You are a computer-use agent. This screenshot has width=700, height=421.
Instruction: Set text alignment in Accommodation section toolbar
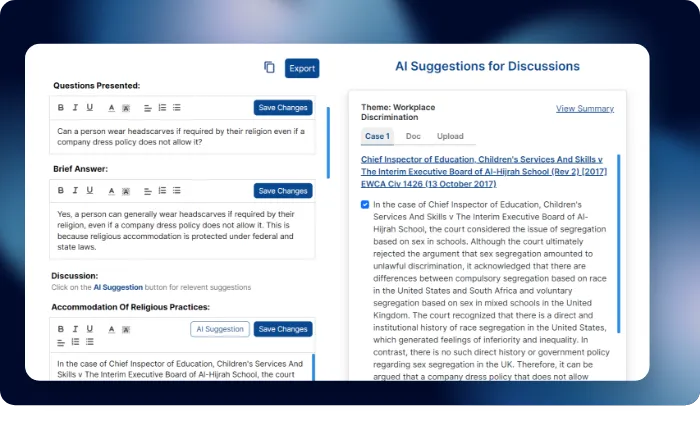pyautogui.click(x=61, y=342)
